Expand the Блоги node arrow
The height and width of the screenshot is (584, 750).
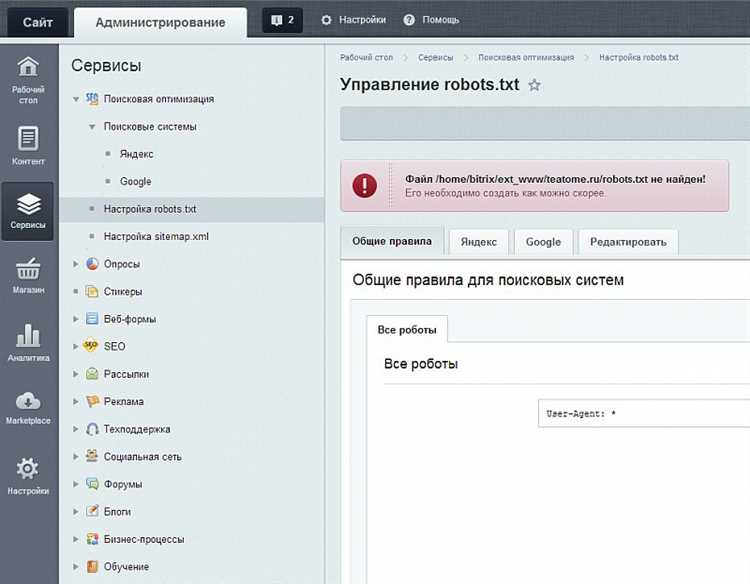point(76,511)
